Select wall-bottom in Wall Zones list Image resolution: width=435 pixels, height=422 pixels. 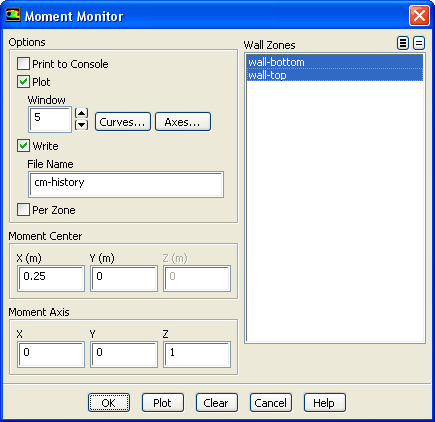click(335, 62)
